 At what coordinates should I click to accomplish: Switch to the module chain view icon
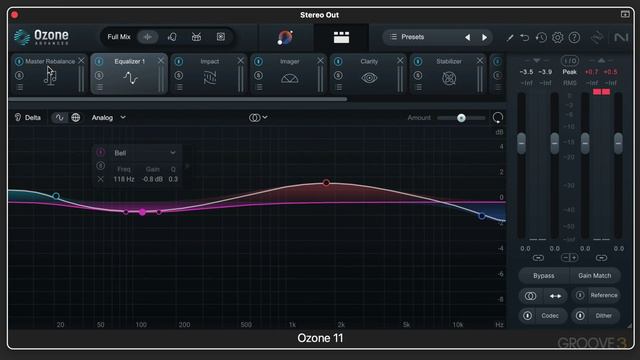[x=341, y=37]
